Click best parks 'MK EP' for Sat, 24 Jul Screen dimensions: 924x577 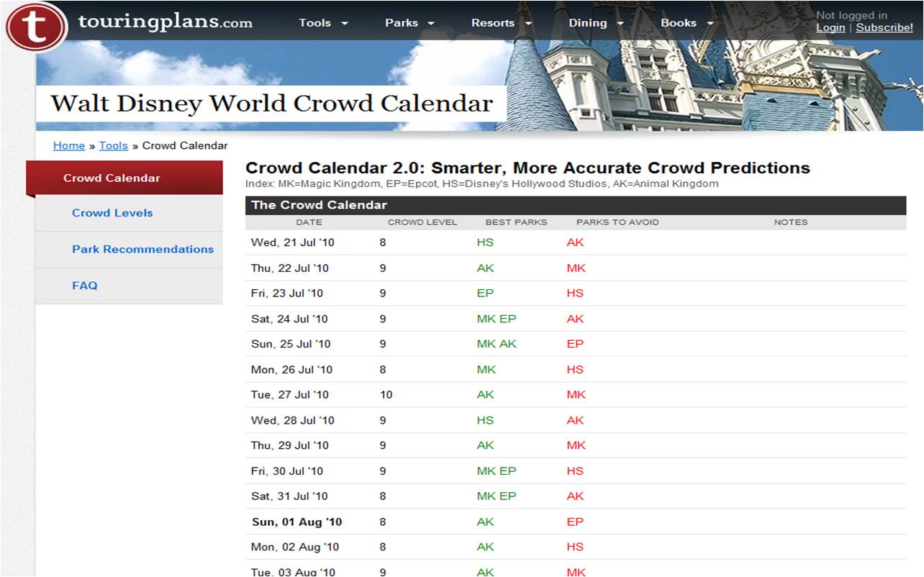coord(497,319)
